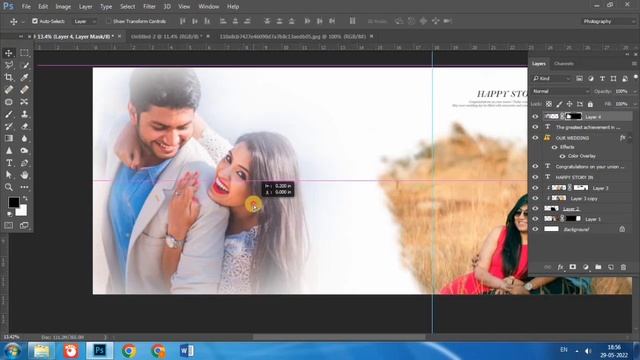Image resolution: width=640 pixels, height=360 pixels.
Task: Switch to the Untitled-2 document tab
Action: tap(167, 36)
